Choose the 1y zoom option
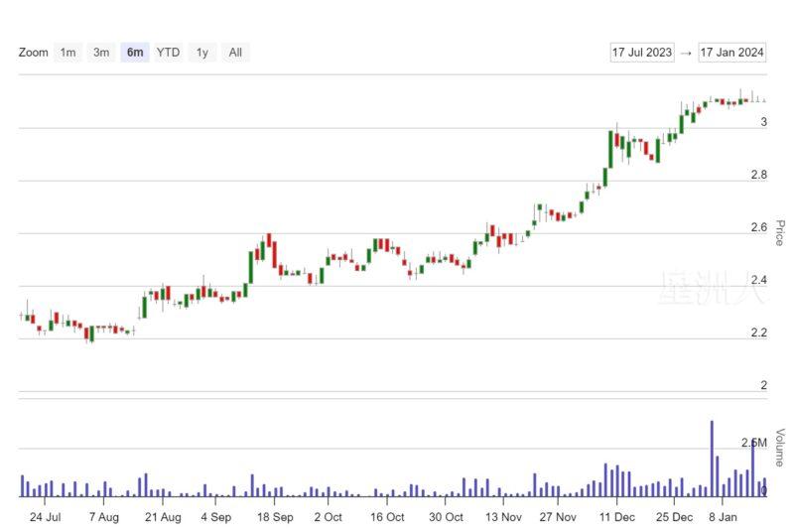The image size is (794, 532). (202, 53)
